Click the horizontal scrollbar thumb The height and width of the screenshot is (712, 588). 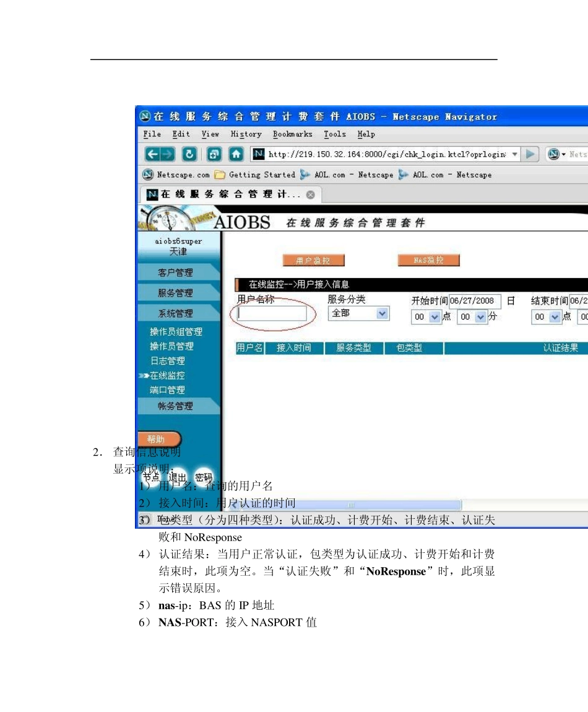pyautogui.click(x=350, y=505)
